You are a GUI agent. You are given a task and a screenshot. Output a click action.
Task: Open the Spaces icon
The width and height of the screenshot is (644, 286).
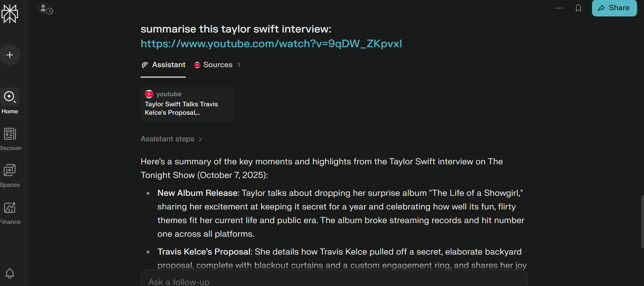coord(10,171)
